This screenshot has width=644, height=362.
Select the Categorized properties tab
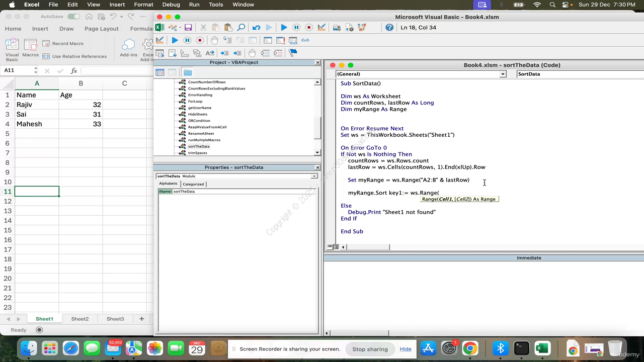coord(193,184)
